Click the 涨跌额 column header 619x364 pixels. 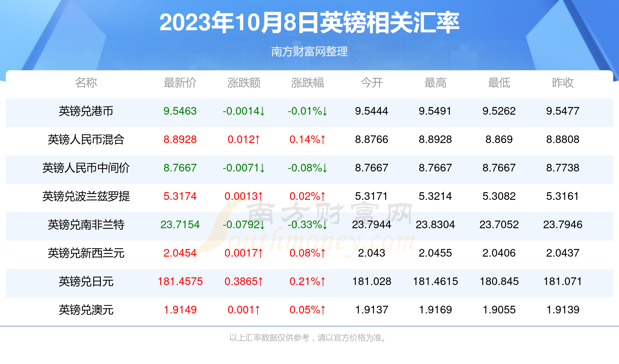click(x=244, y=83)
